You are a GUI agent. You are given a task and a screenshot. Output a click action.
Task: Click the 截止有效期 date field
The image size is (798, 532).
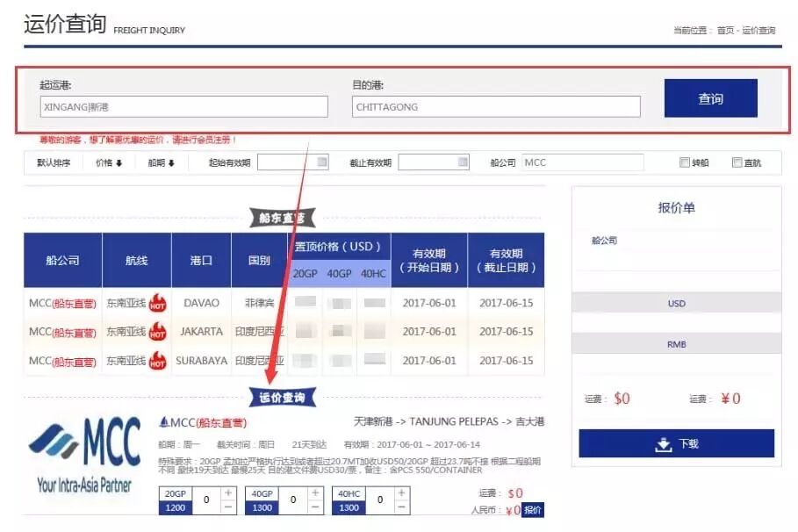(434, 162)
